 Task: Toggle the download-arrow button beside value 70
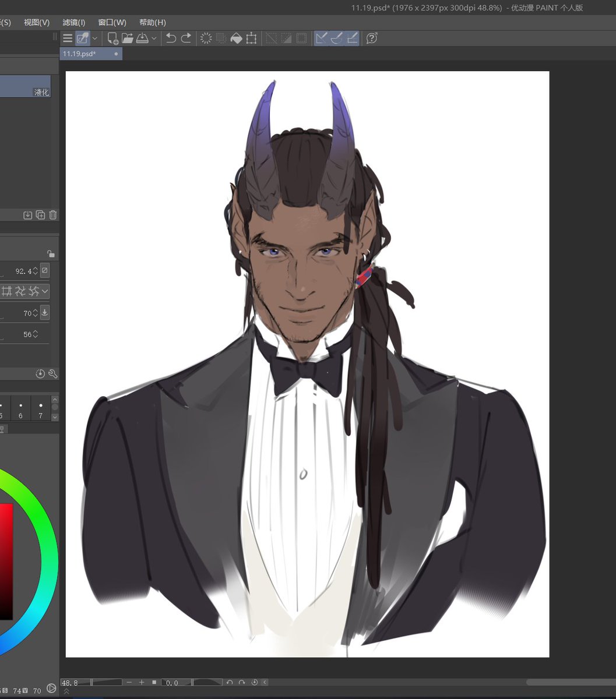click(45, 313)
